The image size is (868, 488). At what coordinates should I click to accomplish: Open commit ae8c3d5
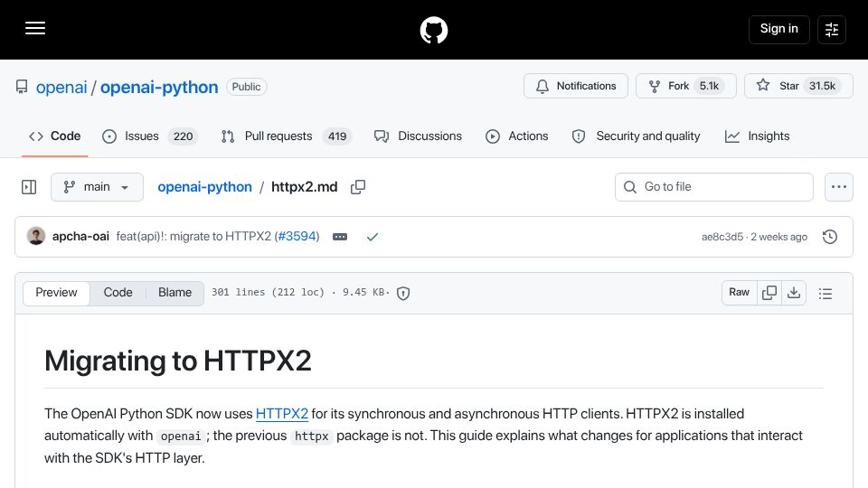pos(722,237)
